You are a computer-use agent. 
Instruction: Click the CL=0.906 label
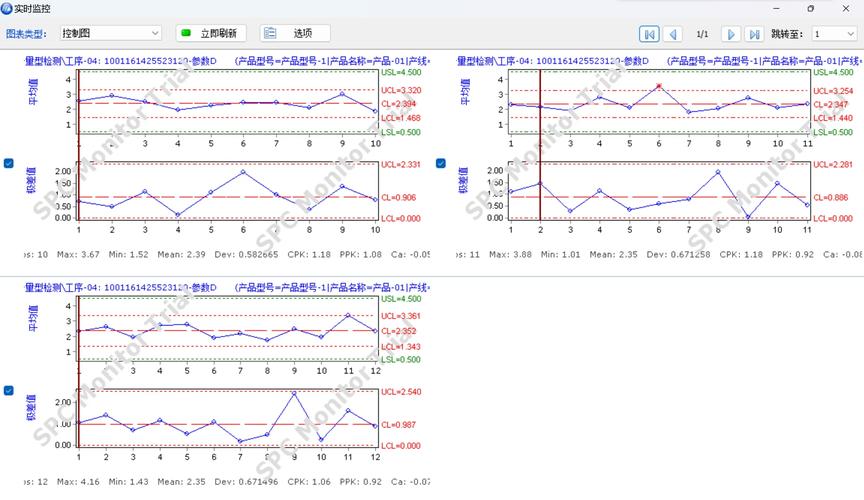(x=399, y=197)
